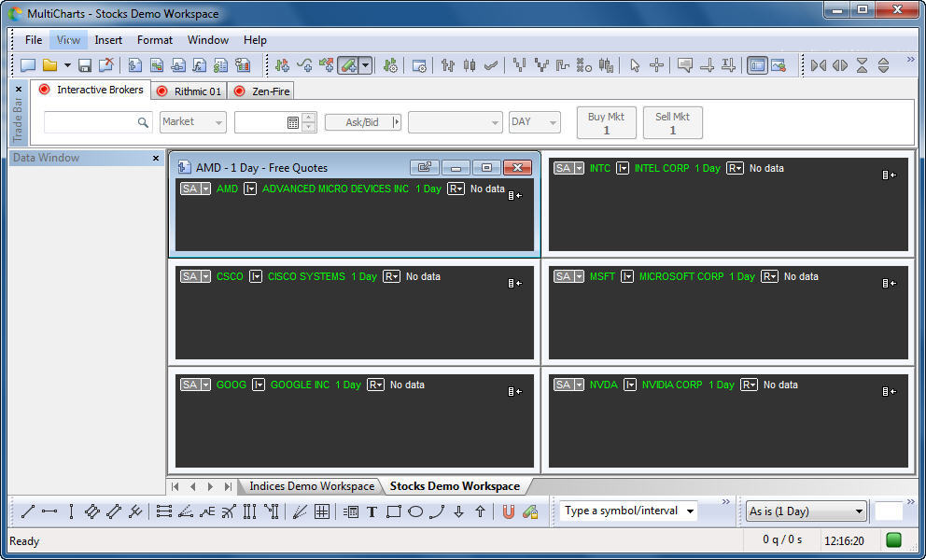Select the arrow pointer tool
The height and width of the screenshot is (560, 926).
pyautogui.click(x=635, y=65)
